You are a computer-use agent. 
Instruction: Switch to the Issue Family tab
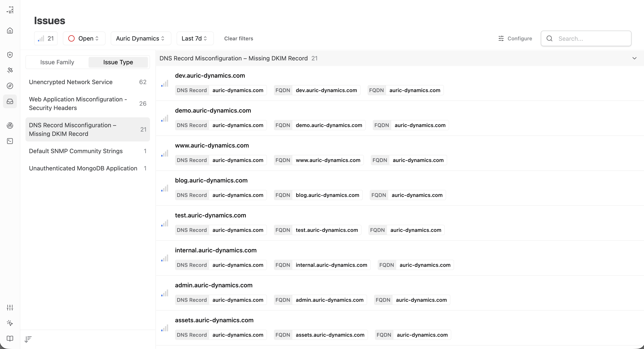coord(57,62)
